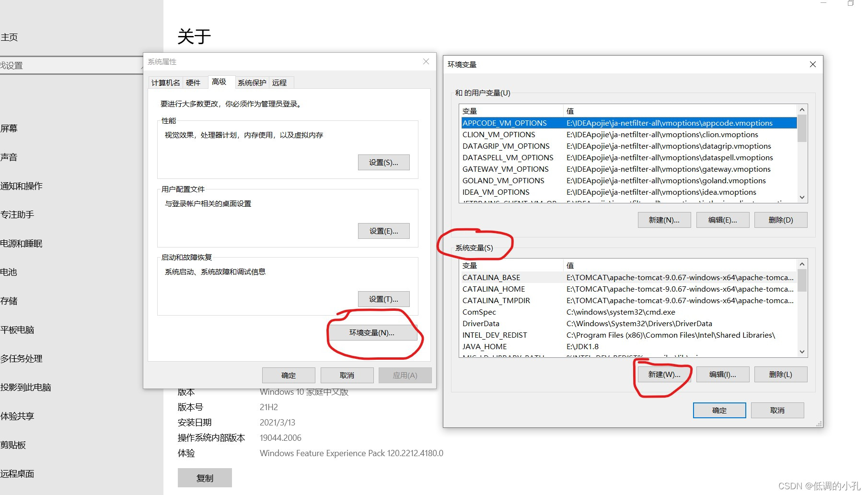Screen dimensions: 868x495
Task: Open performance 设置(S)... button
Action: click(x=384, y=162)
